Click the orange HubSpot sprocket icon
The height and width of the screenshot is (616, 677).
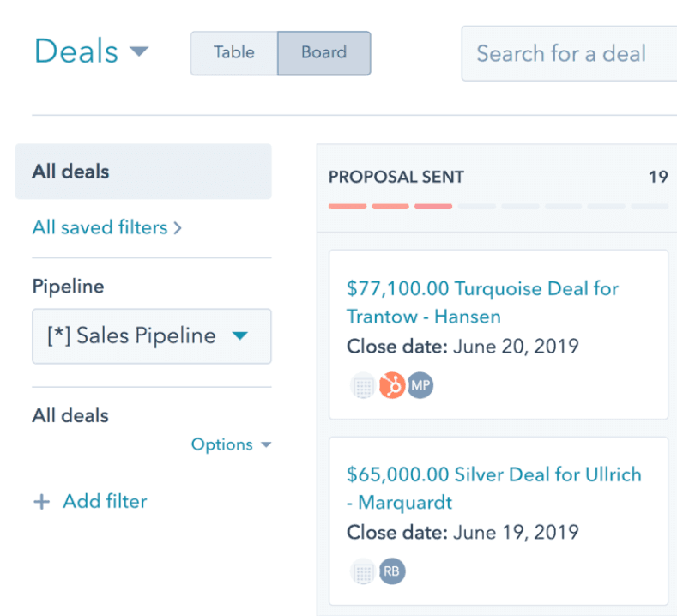tap(392, 386)
